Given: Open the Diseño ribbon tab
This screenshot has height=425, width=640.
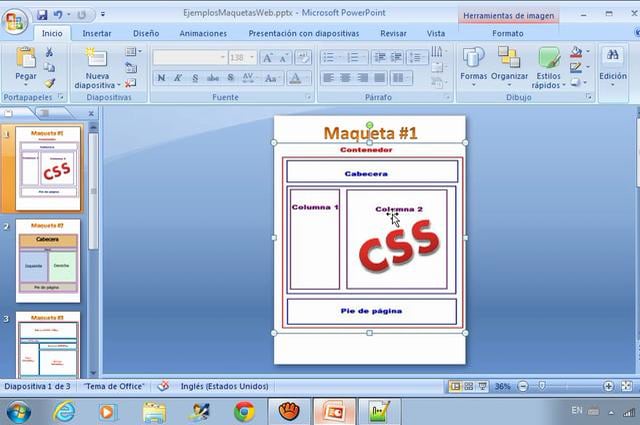Looking at the screenshot, I should coord(146,33).
